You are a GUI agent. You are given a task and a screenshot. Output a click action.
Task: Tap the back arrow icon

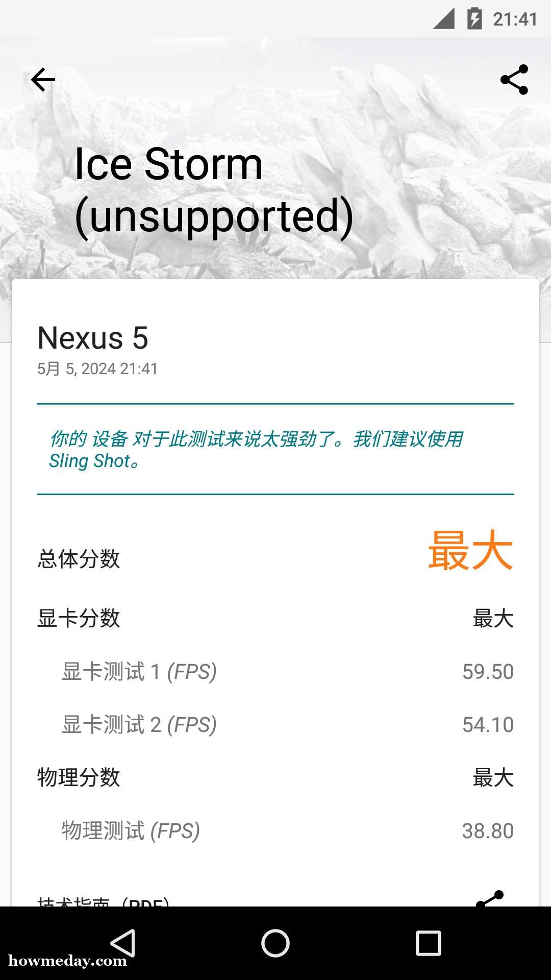tap(43, 80)
